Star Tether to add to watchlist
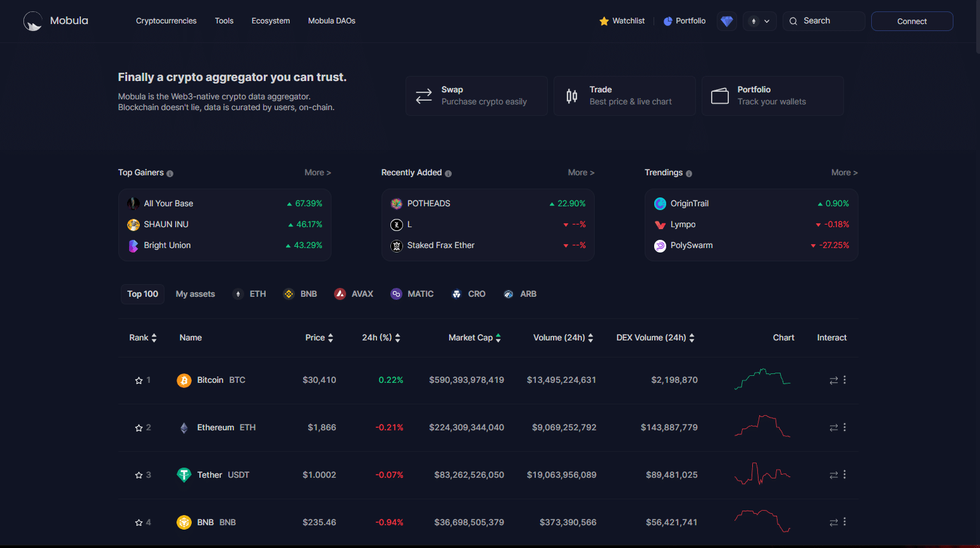Screen dimensions: 980x548 coord(139,475)
